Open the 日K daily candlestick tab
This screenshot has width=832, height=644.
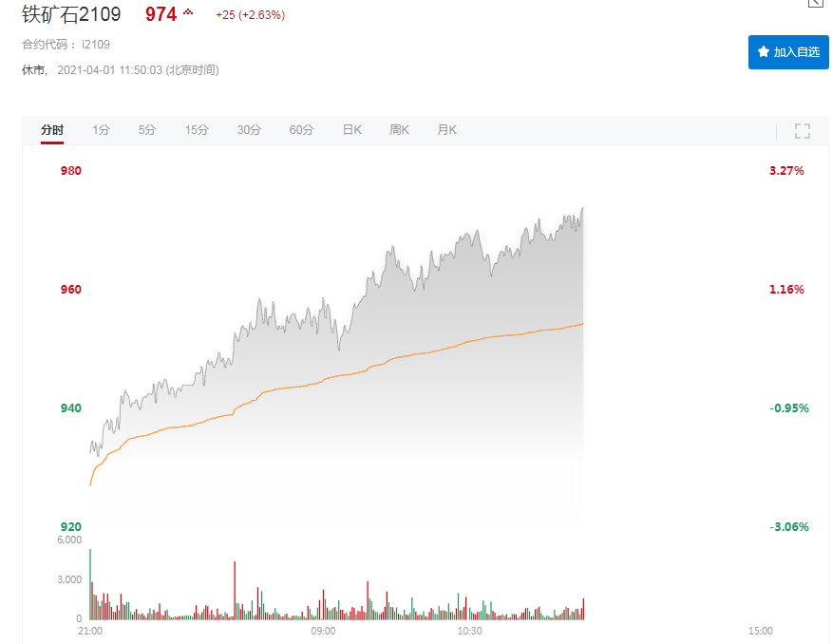pyautogui.click(x=351, y=130)
